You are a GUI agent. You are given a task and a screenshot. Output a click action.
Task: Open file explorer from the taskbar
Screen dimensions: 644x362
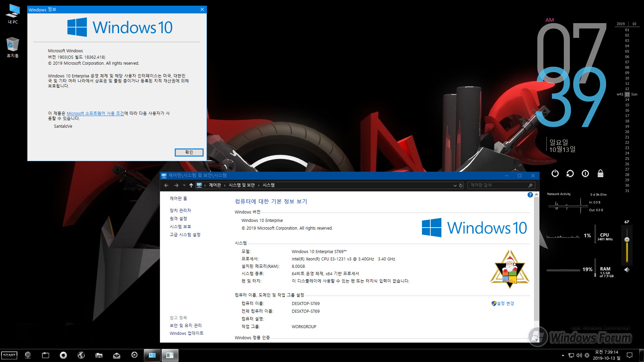point(99,355)
